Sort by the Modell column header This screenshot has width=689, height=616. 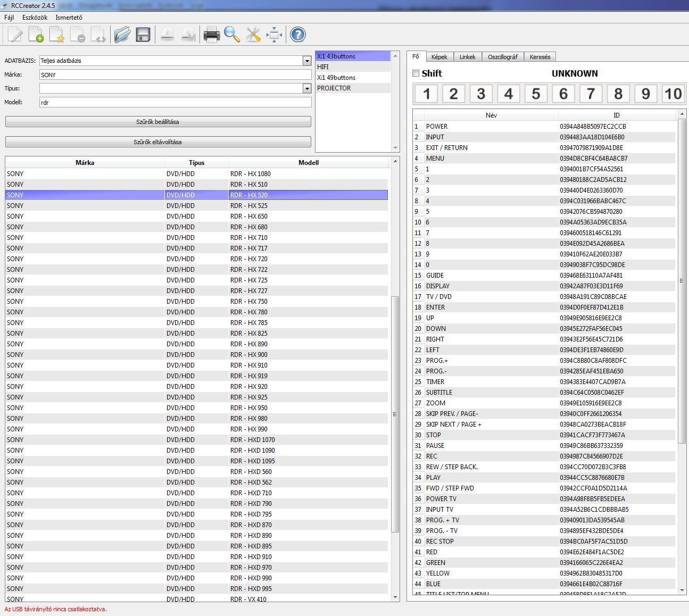[309, 163]
